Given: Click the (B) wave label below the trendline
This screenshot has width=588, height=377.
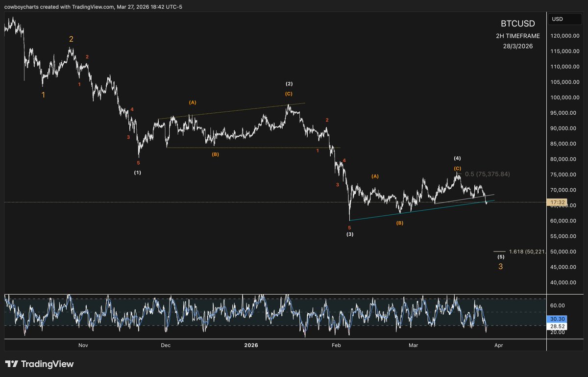Looking at the screenshot, I should click(400, 223).
